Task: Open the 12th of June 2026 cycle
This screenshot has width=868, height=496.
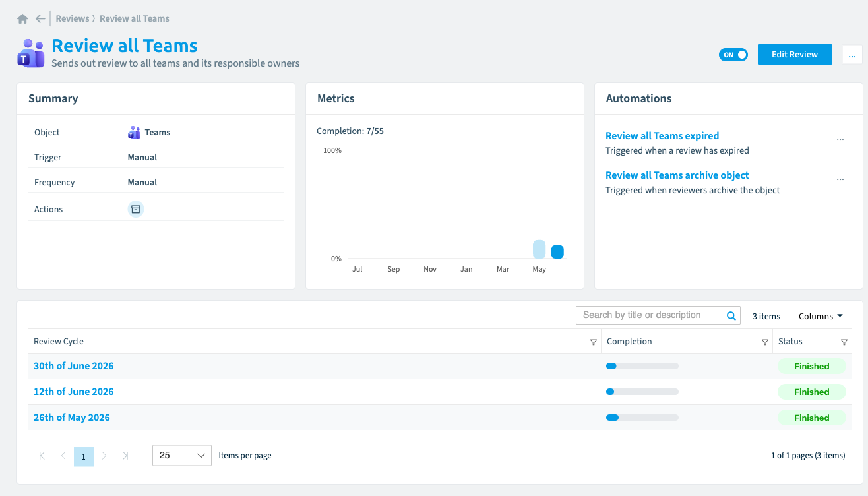Action: click(74, 392)
